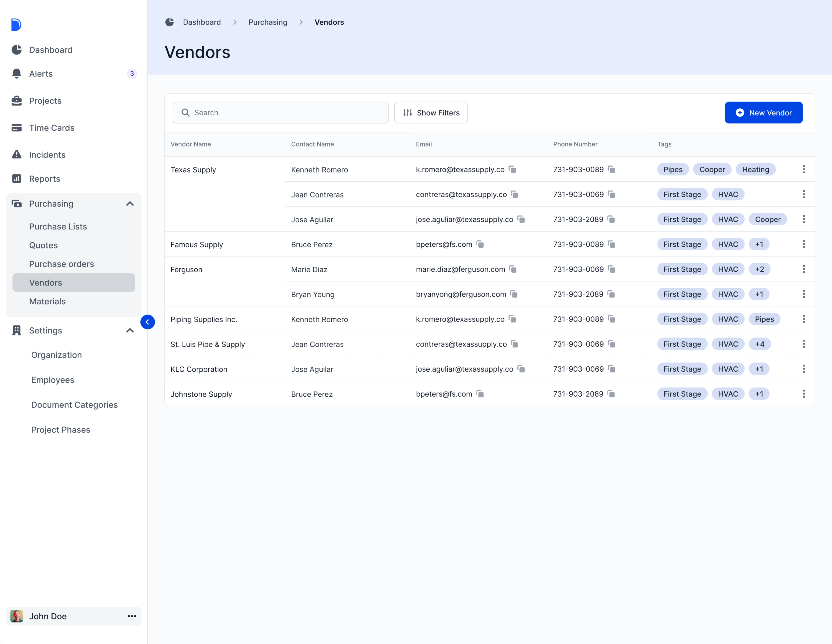Go to Materials under Purchasing
Viewport: 832px width, 644px height.
click(47, 301)
